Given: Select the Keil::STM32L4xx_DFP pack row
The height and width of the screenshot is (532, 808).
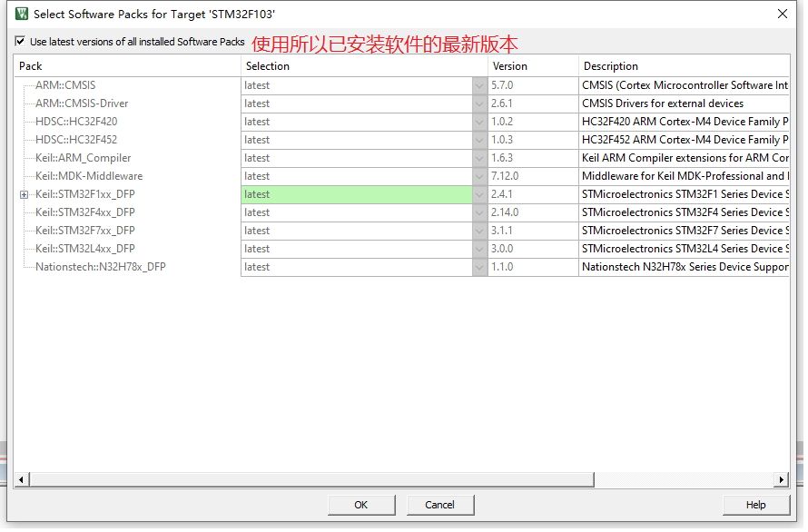Looking at the screenshot, I should point(85,250).
